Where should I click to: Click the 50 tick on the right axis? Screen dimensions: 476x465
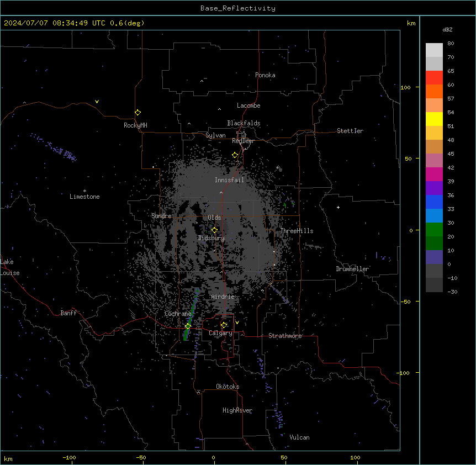pos(408,158)
